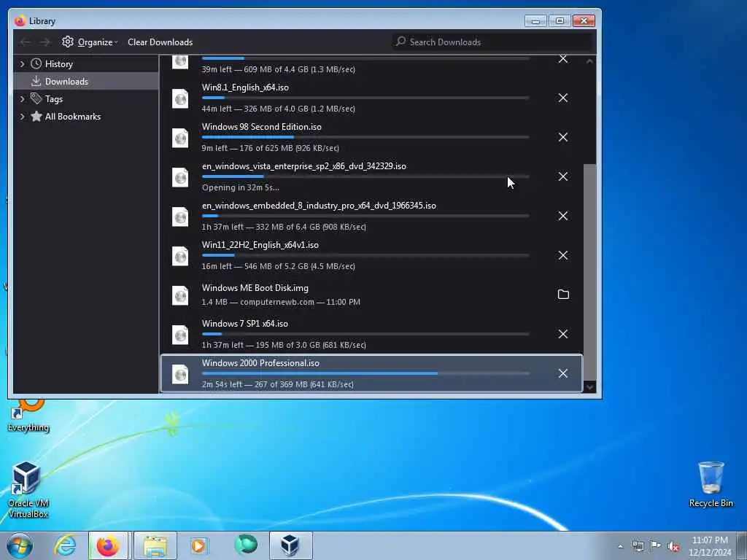747x560 pixels.
Task: Click file icon of Win11_22H2_English_x64v1.iso
Action: 180,256
